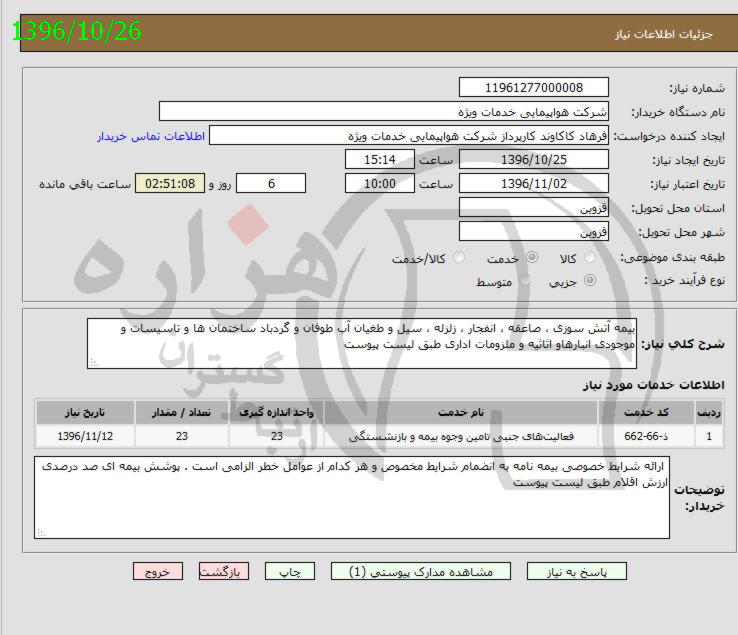
Task: Click validity date field 1396/11/02
Action: pos(534,184)
